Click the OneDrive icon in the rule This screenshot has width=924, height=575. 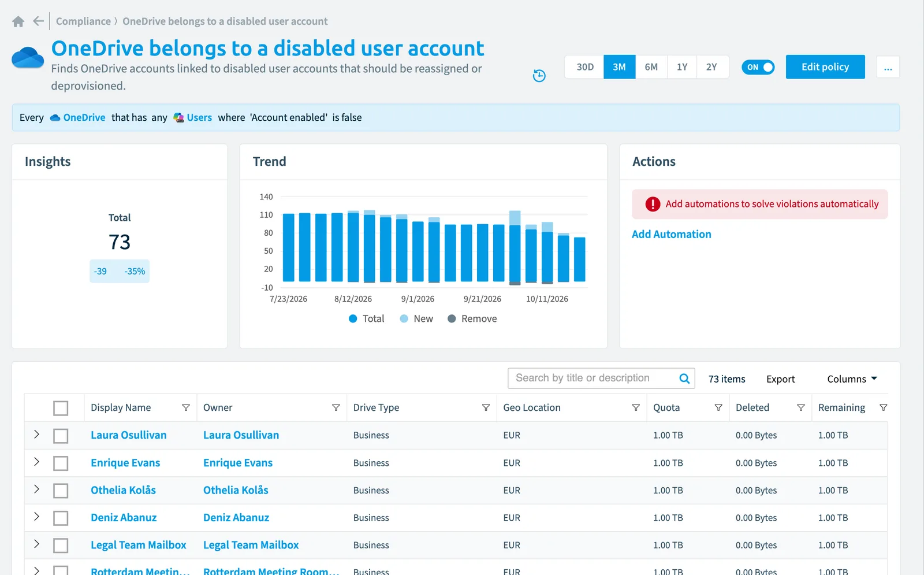pos(55,118)
